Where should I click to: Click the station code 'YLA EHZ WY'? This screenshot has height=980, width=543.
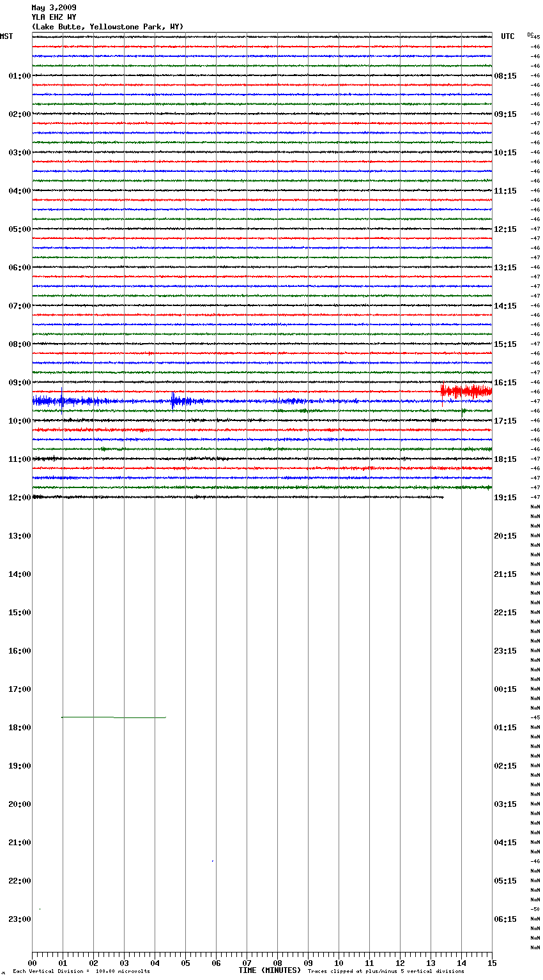point(54,17)
